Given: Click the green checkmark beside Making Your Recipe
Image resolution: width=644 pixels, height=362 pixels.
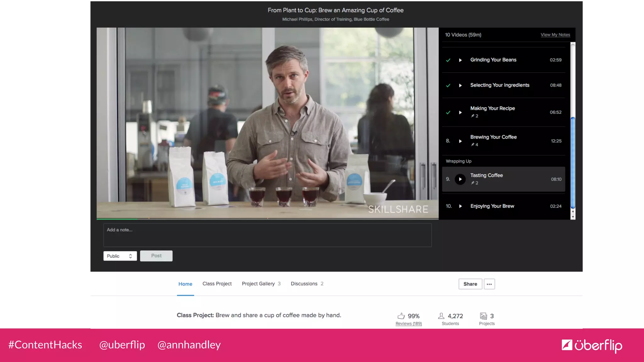Looking at the screenshot, I should [448, 112].
